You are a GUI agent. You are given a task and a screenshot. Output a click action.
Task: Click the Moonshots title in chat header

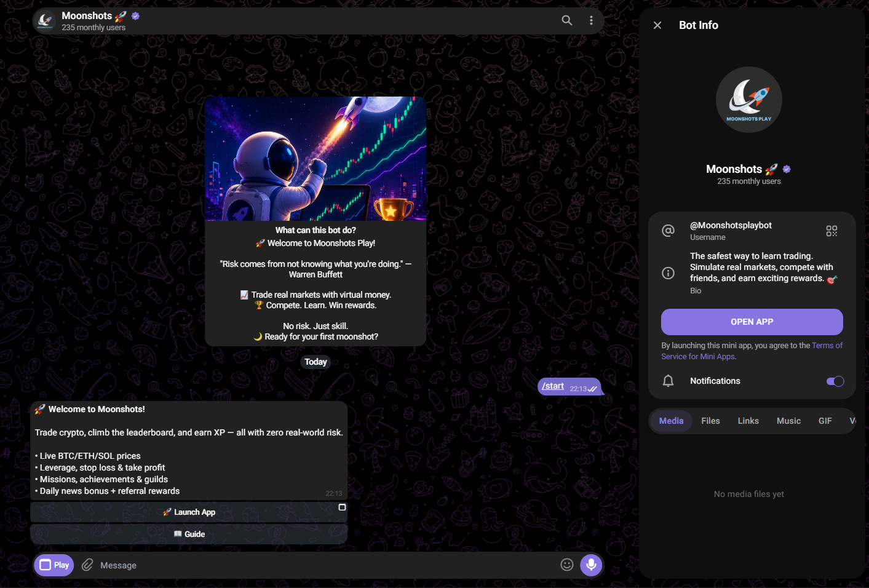tap(87, 15)
